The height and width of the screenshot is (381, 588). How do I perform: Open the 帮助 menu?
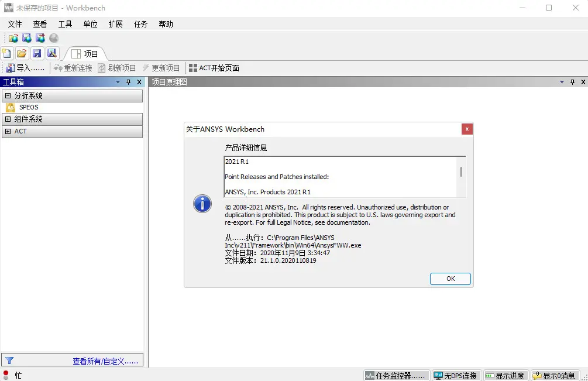point(166,24)
